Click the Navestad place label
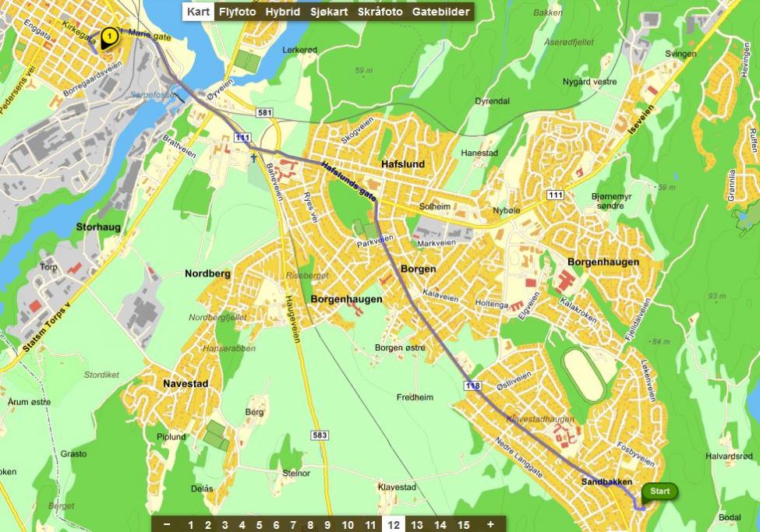The width and height of the screenshot is (760, 532). [x=186, y=384]
